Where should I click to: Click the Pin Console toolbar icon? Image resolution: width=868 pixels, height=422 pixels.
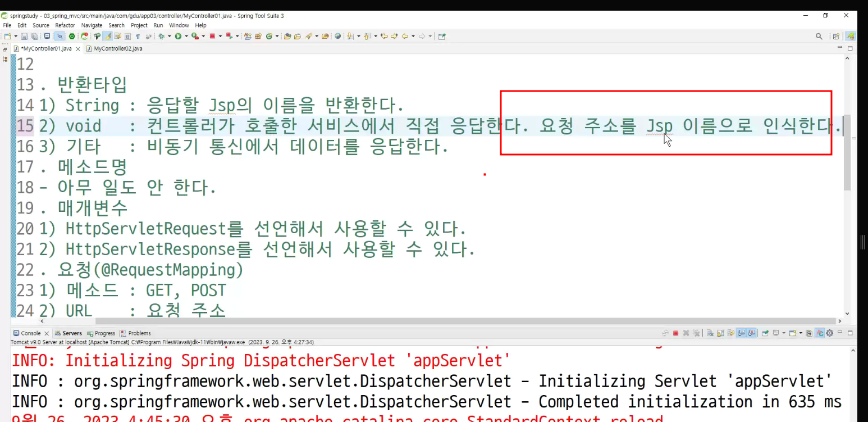point(765,333)
